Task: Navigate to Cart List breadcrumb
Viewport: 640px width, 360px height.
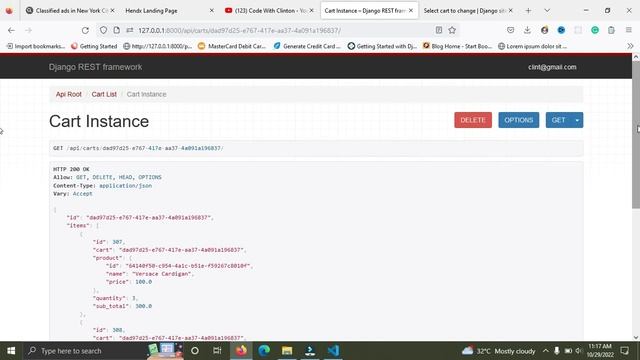Action: coord(104,94)
